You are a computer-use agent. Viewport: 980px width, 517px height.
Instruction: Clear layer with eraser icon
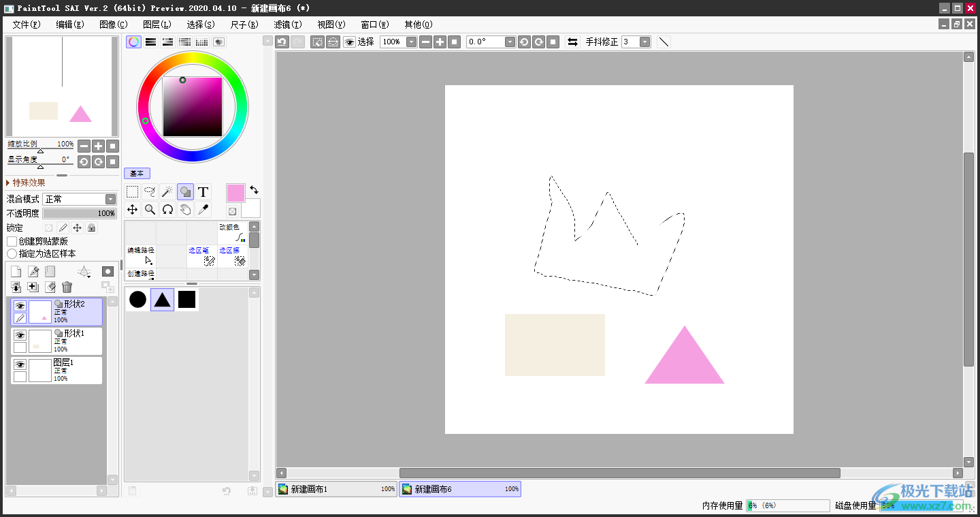[50, 287]
